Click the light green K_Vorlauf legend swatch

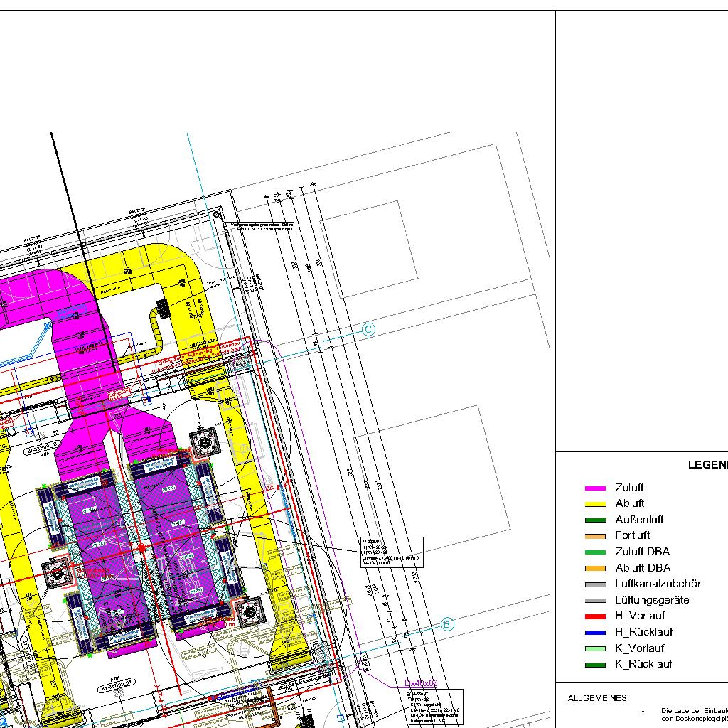pyautogui.click(x=595, y=648)
